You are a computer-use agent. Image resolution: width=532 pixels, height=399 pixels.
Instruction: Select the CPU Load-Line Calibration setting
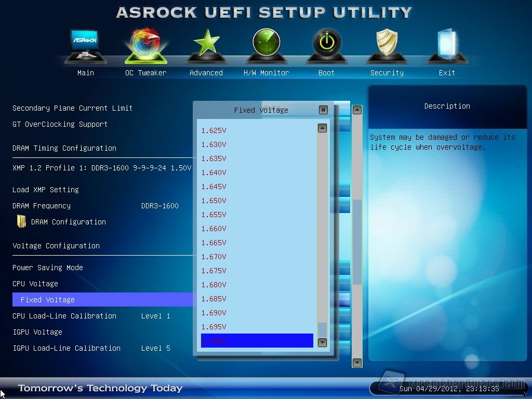64,316
